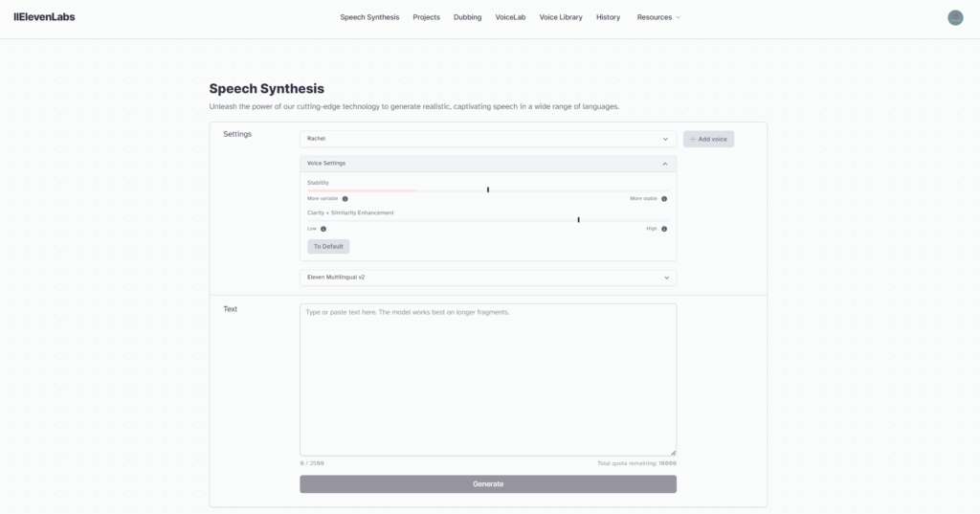Click inside the text input area
The image size is (980, 514).
click(x=488, y=380)
